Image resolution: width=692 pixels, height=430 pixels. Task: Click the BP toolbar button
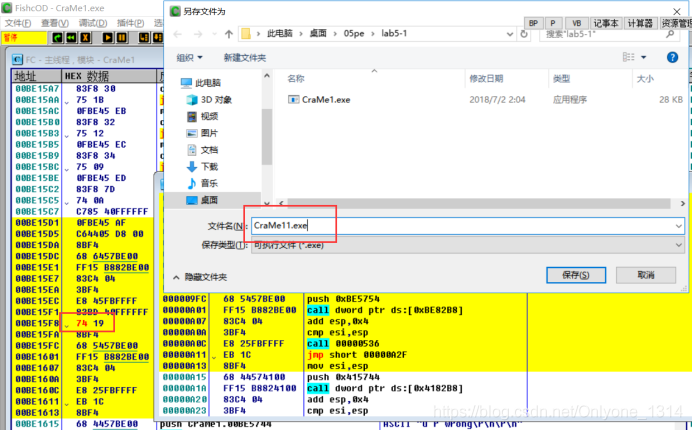pos(534,23)
